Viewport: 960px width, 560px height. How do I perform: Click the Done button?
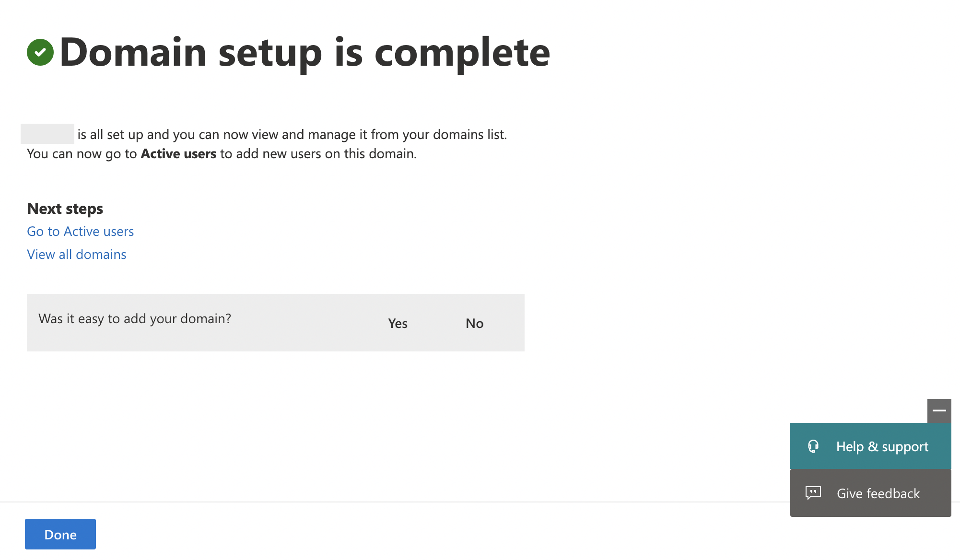click(60, 534)
